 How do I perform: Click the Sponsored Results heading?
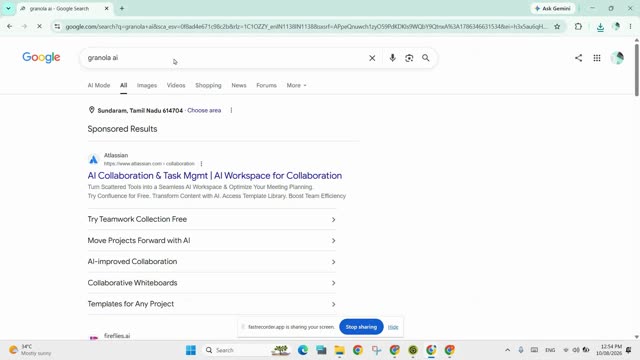(122, 129)
